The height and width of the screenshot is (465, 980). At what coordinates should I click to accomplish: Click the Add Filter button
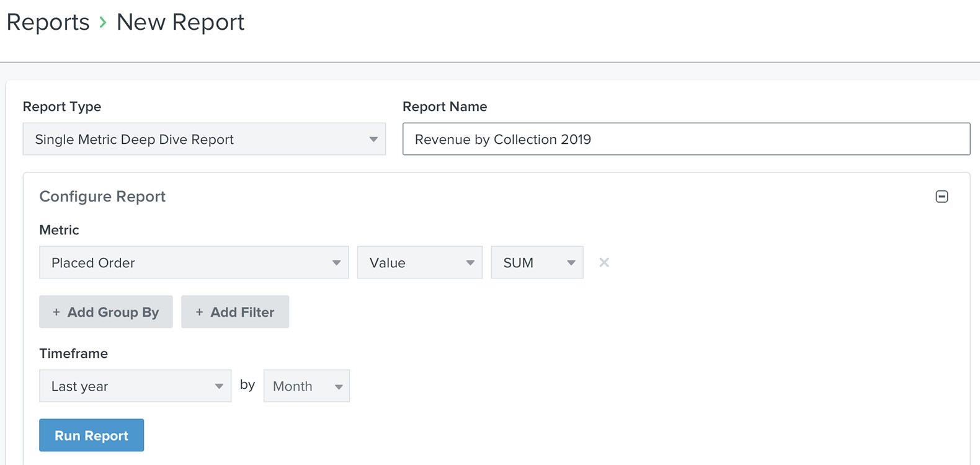[x=235, y=312]
